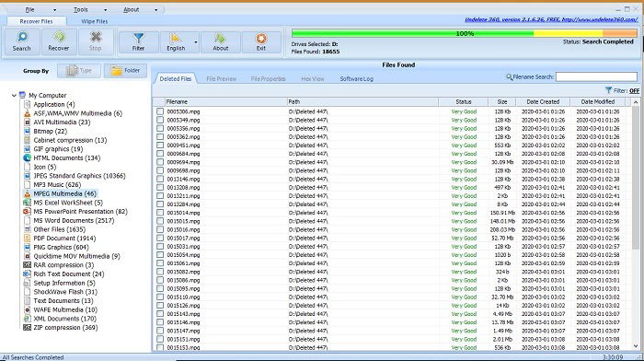Screen dimensions: 644x361
Task: Tick the checkbox for 0009694.mpg
Action: pyautogui.click(x=160, y=162)
